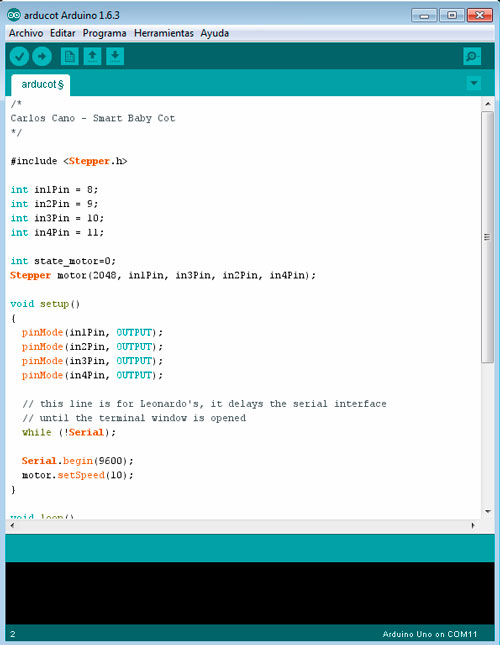Open the Herramientas menu
Screen dimensions: 500x645
pos(164,33)
